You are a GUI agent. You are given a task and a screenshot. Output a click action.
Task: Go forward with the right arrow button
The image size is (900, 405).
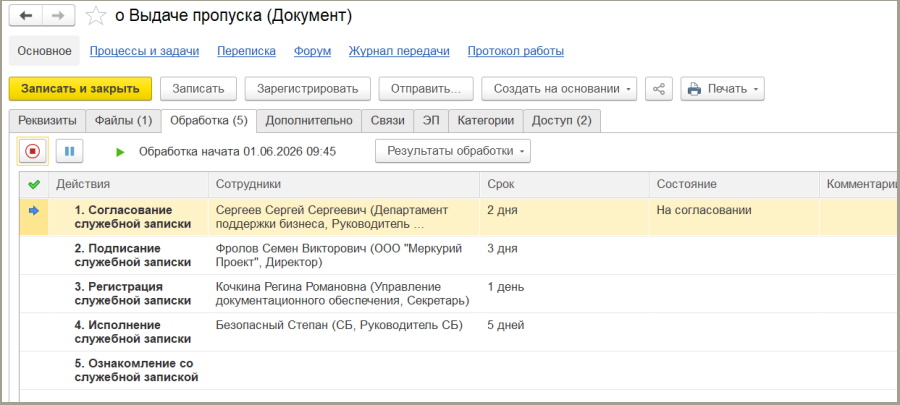(59, 16)
